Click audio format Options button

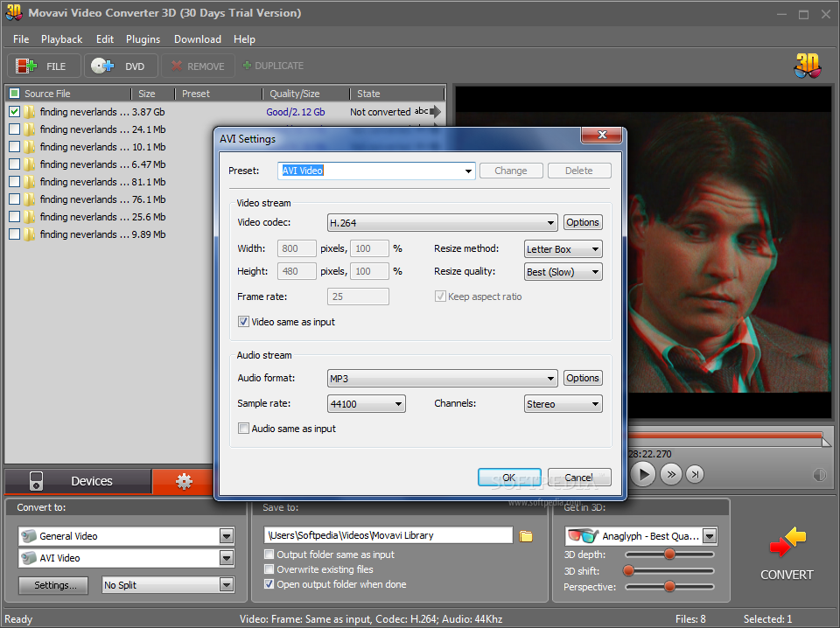tap(583, 378)
